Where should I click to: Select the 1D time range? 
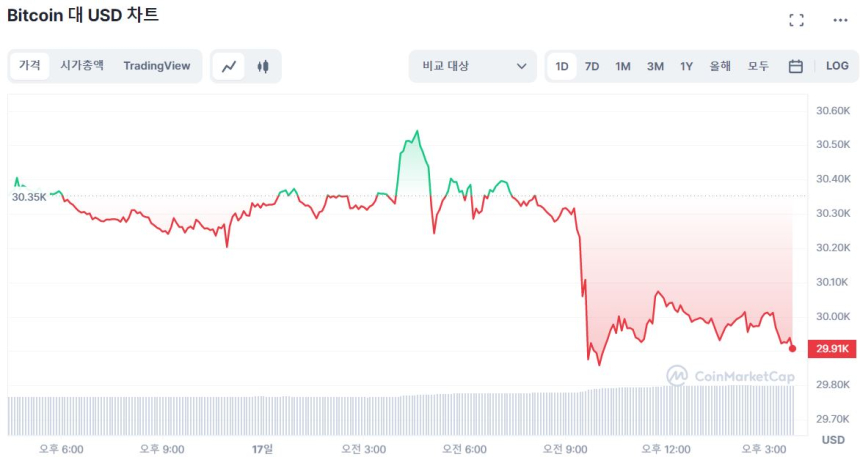click(x=562, y=66)
